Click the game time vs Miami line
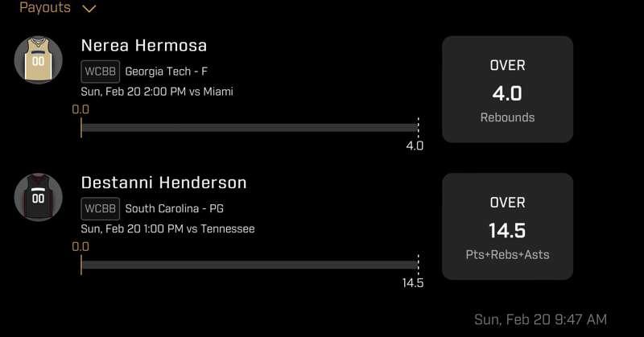Screen dimensions: 644x337 pos(157,91)
